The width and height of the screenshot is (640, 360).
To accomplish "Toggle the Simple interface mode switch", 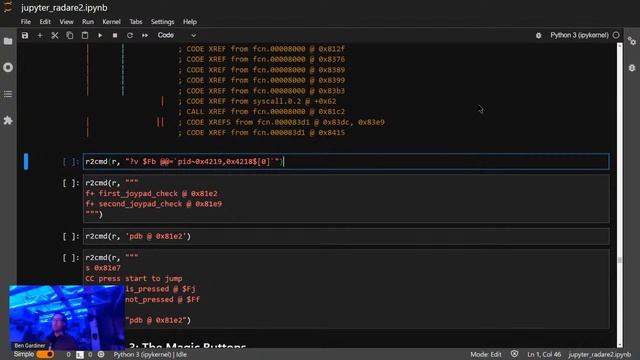I will 45,354.
